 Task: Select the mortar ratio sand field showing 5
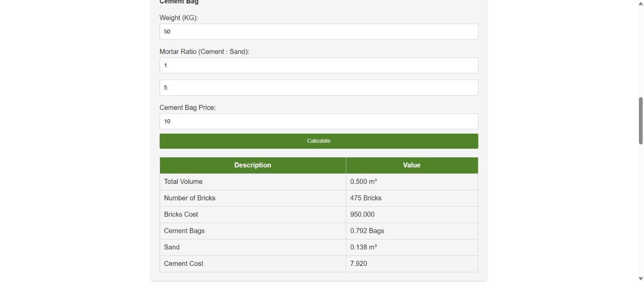[319, 88]
